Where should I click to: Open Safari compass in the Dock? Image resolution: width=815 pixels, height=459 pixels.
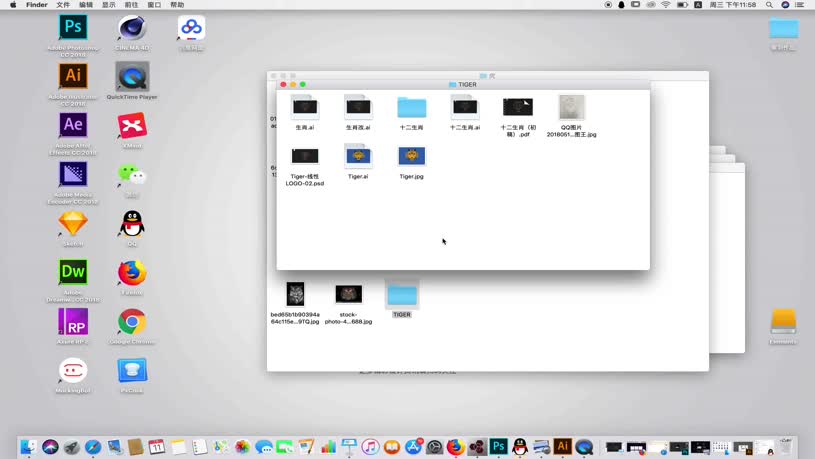(x=93, y=447)
